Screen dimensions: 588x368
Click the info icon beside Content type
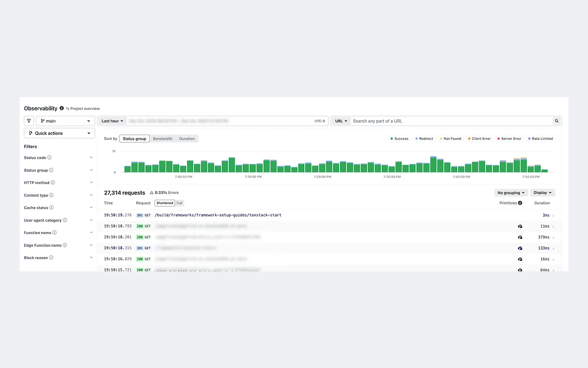tap(51, 195)
